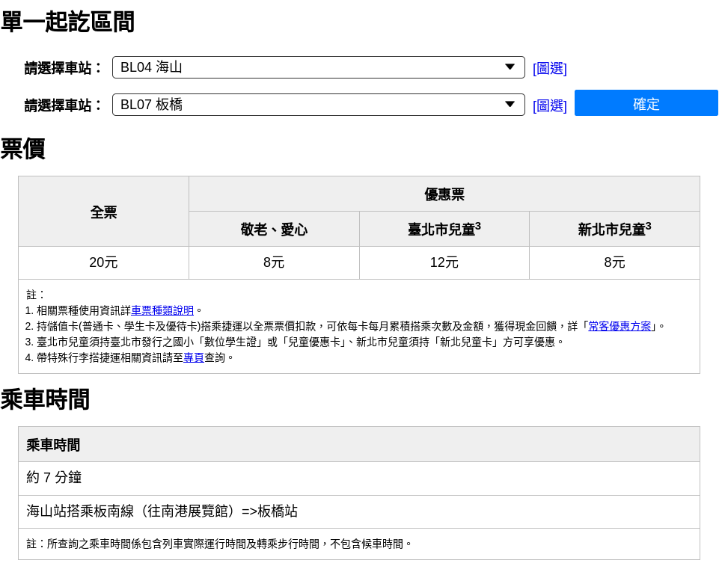Select the 12元 Taipei child fare cell

coord(444,262)
